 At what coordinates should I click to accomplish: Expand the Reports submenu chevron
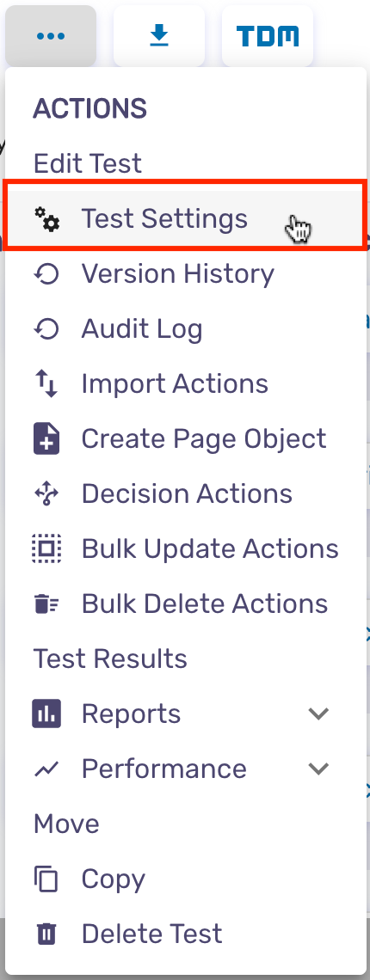click(x=318, y=714)
